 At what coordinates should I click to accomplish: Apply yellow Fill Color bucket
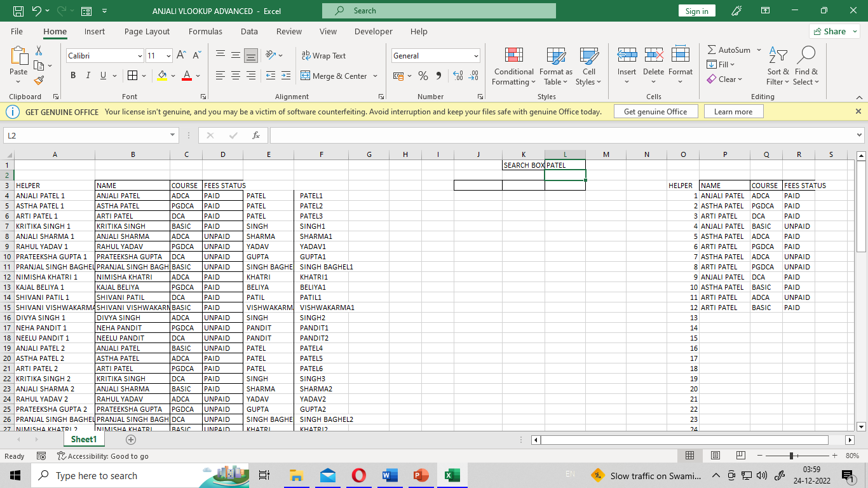click(x=162, y=76)
